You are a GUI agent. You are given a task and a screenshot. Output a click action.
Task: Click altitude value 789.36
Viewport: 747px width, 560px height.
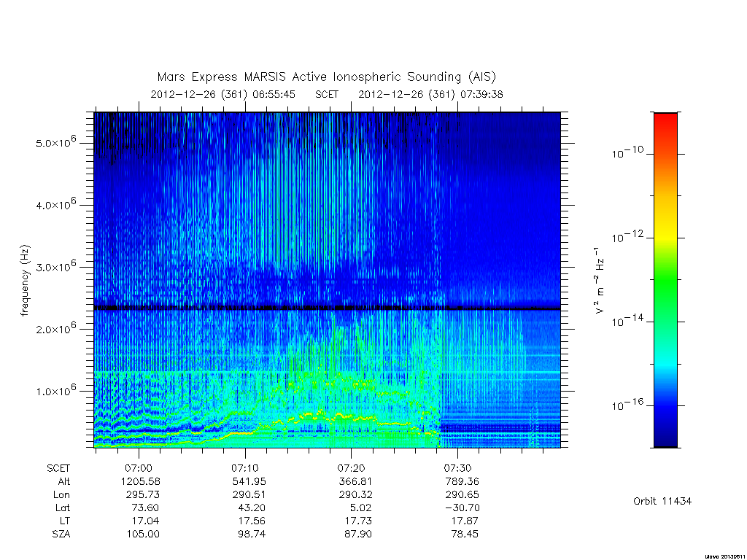pos(462,481)
